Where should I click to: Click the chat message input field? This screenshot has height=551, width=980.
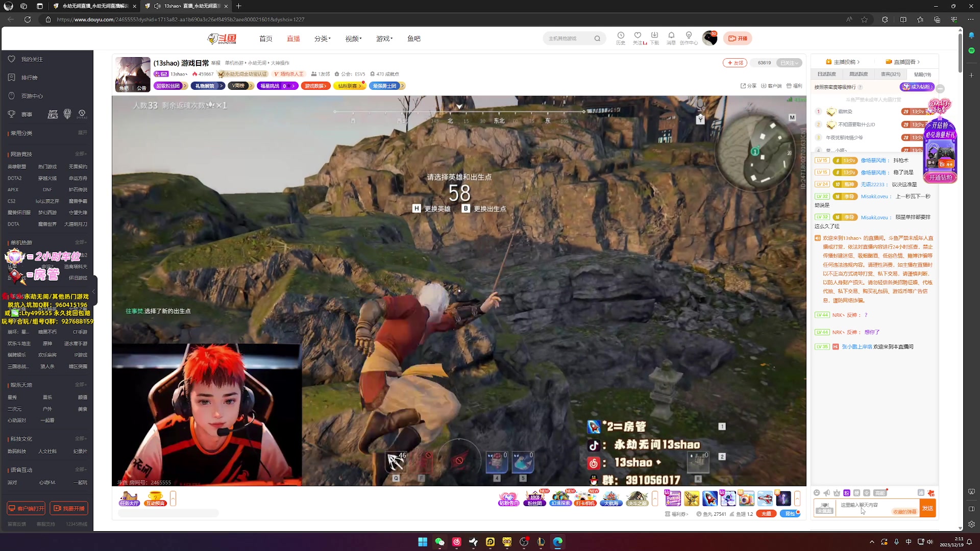click(x=877, y=508)
